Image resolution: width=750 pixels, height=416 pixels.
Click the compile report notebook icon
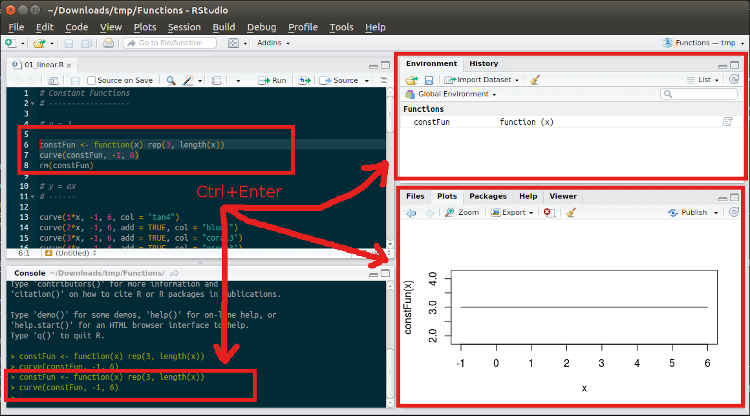[x=217, y=81]
